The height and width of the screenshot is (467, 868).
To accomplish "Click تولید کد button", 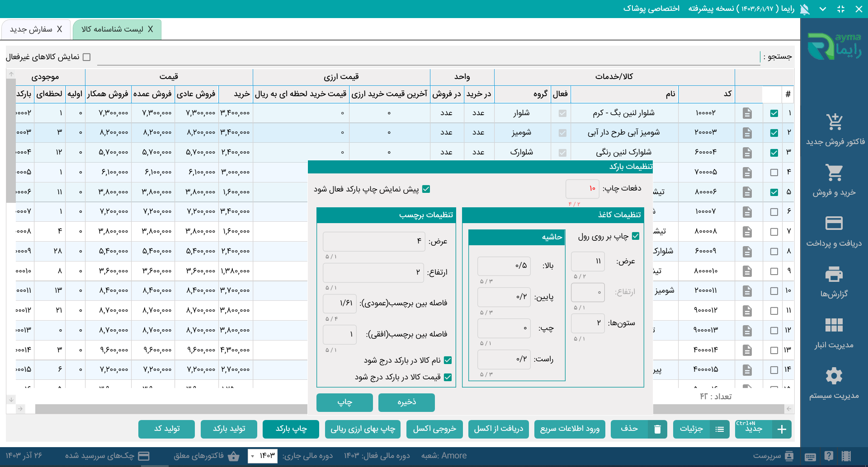I will tap(166, 429).
